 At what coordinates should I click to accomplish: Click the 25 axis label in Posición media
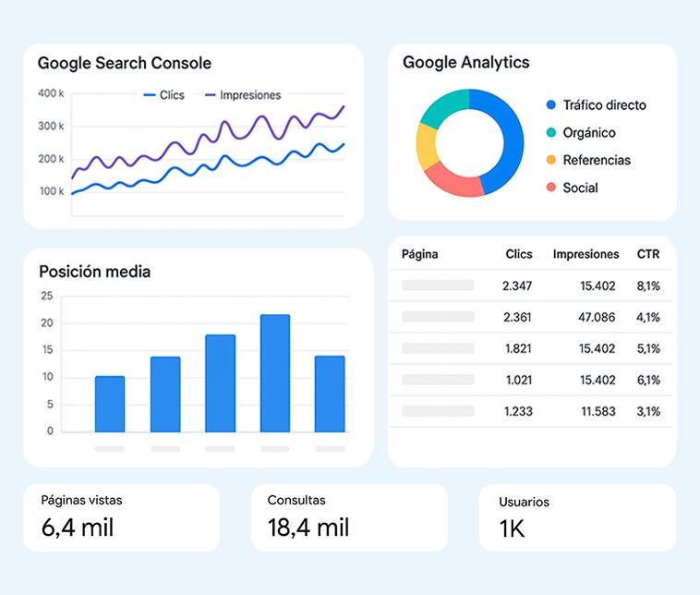pyautogui.click(x=47, y=296)
